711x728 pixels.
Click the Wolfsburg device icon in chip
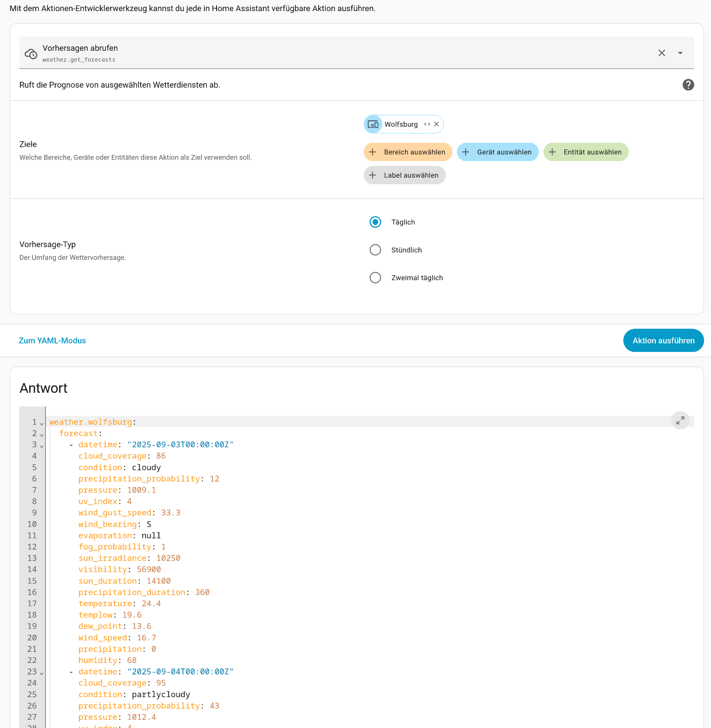click(x=373, y=125)
